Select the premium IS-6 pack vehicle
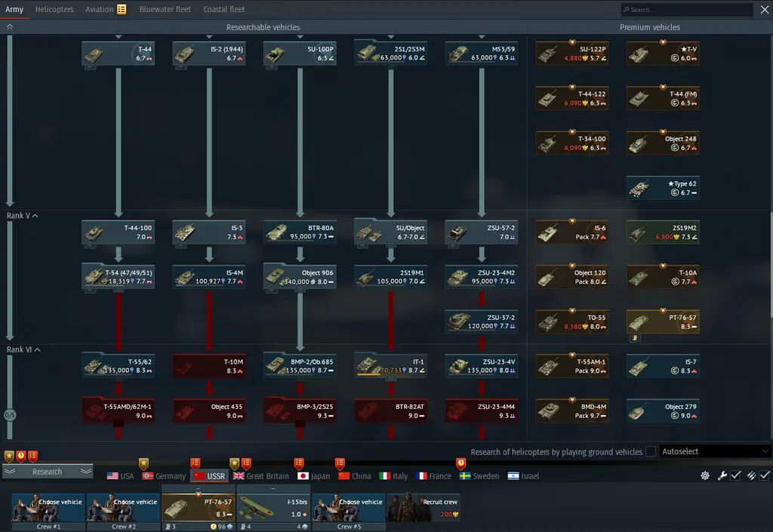 click(x=572, y=232)
